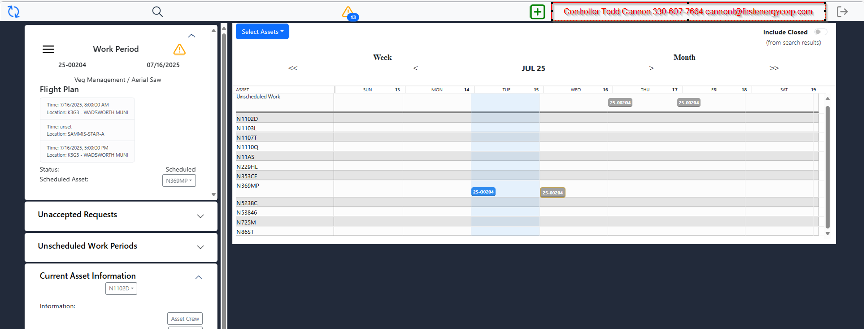
Task: Click the logout icon at top right
Action: [842, 12]
